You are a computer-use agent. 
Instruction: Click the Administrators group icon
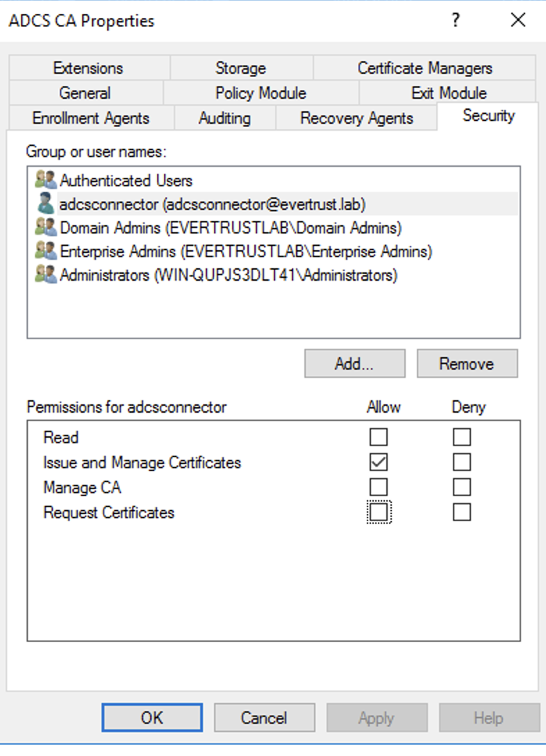[46, 274]
